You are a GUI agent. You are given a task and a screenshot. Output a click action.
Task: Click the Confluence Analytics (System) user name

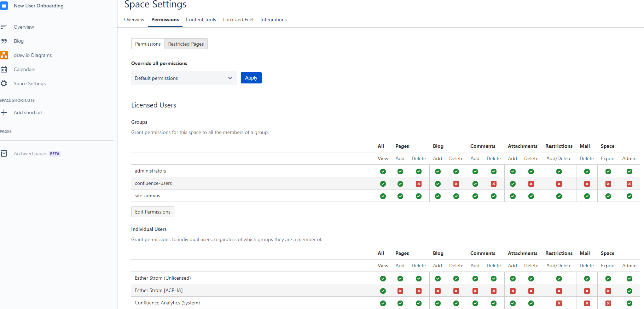click(x=167, y=303)
